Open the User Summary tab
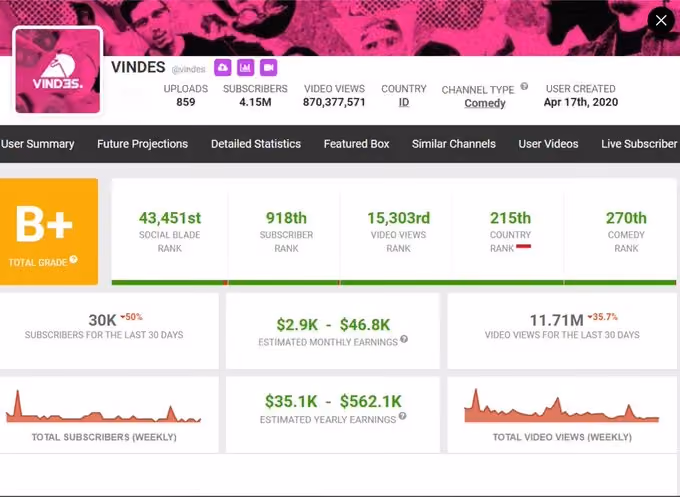 [x=37, y=144]
